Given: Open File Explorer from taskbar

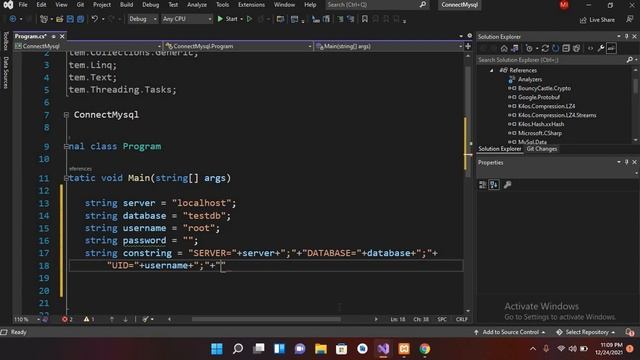Looking at the screenshot, I should point(321,349).
